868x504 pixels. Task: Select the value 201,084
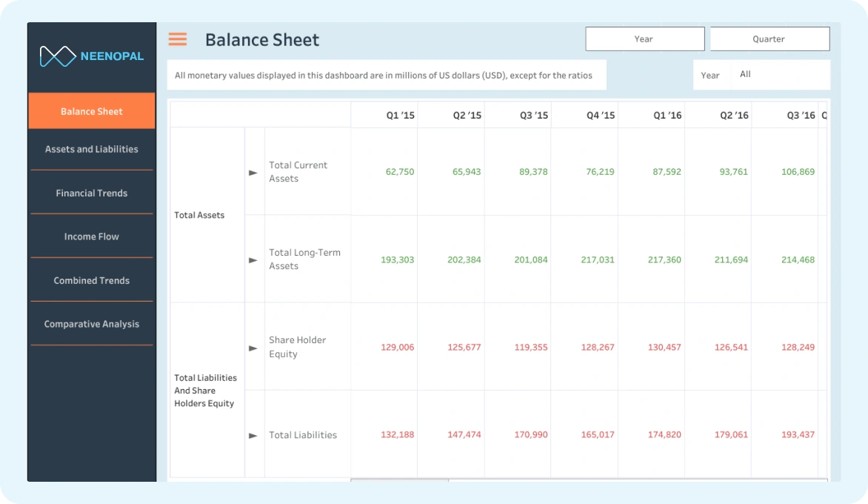pos(531,259)
